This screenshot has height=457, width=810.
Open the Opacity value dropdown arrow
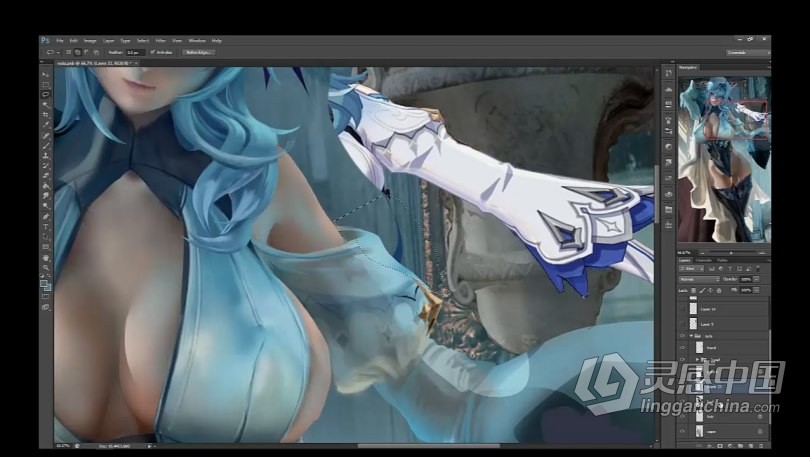point(756,279)
